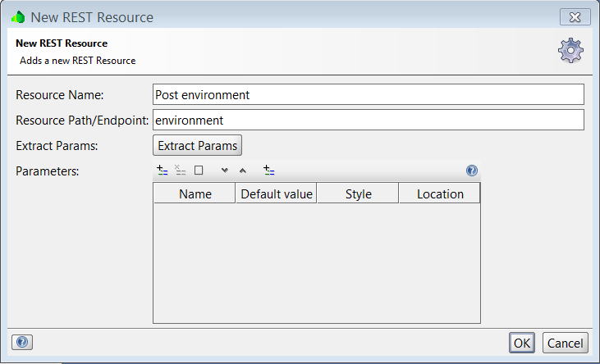The image size is (600, 364).
Task: Click the Style column header
Action: pyautogui.click(x=358, y=193)
